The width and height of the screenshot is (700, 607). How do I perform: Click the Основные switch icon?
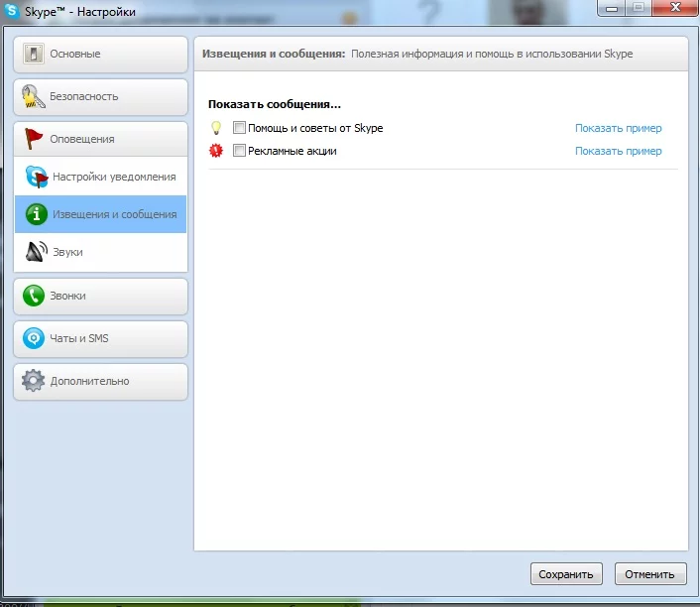[34, 54]
